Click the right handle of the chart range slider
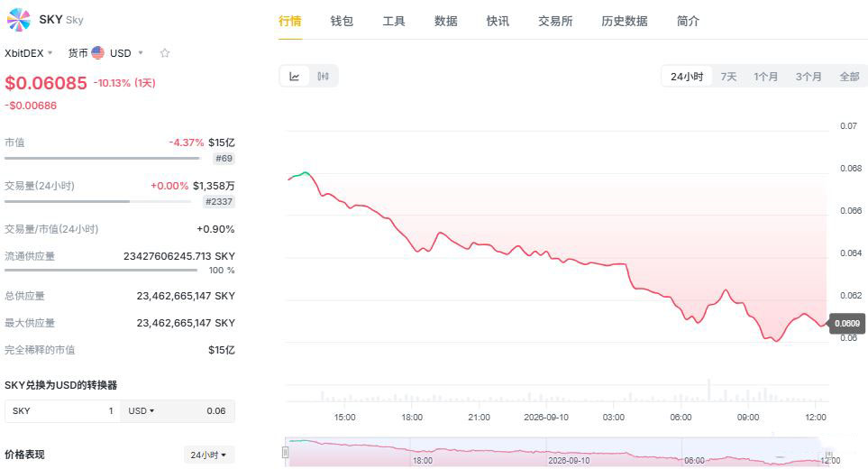868x469 pixels. coord(829,455)
